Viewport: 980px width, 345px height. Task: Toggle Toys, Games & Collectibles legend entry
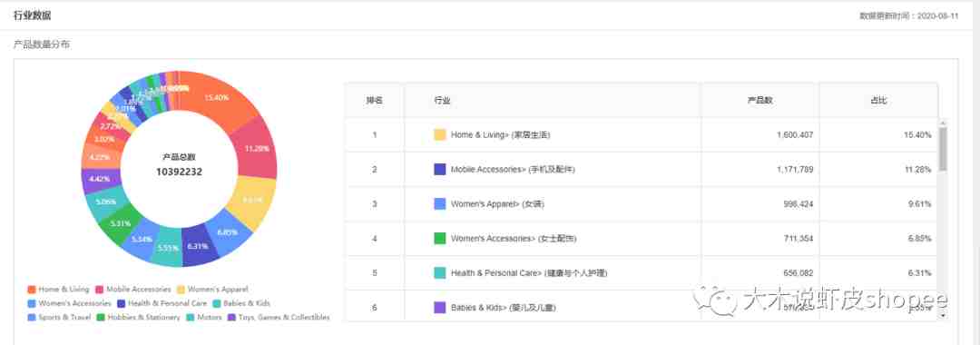[x=279, y=318]
